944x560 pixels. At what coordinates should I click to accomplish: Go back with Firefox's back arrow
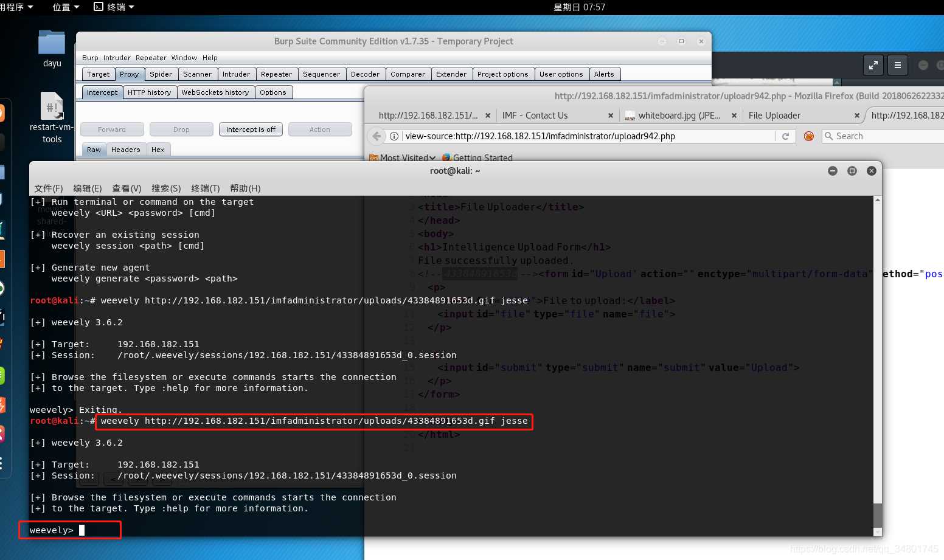377,136
